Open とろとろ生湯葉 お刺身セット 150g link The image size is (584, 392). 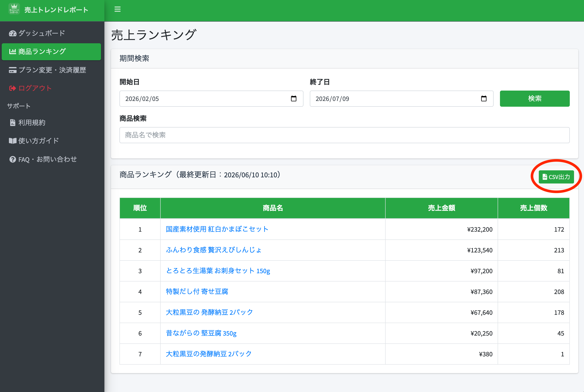pyautogui.click(x=218, y=271)
